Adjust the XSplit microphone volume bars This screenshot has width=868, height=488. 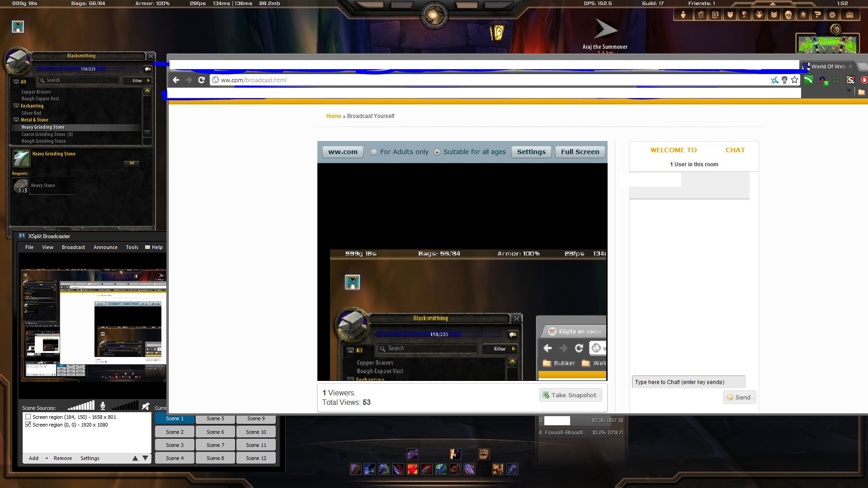coord(81,406)
